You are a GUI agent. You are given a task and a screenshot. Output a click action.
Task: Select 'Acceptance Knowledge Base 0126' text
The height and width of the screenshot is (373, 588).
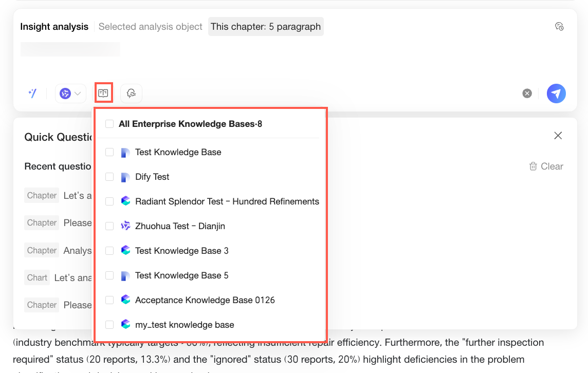(205, 300)
